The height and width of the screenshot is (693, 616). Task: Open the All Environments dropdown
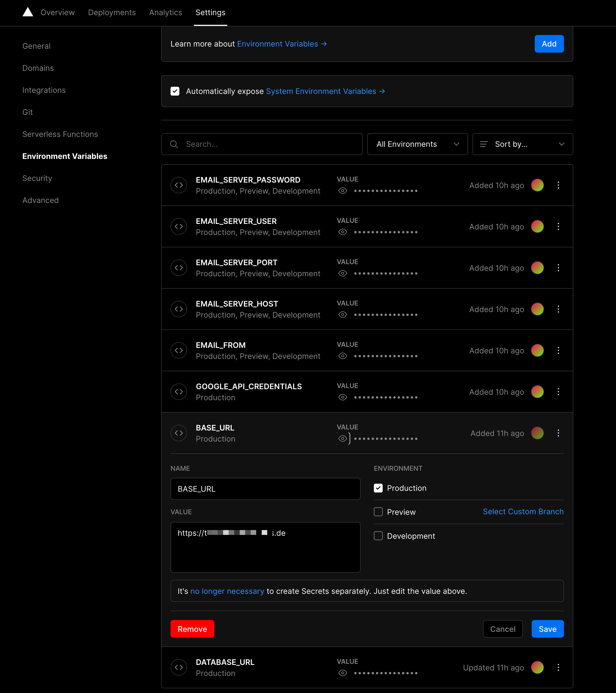tap(417, 144)
